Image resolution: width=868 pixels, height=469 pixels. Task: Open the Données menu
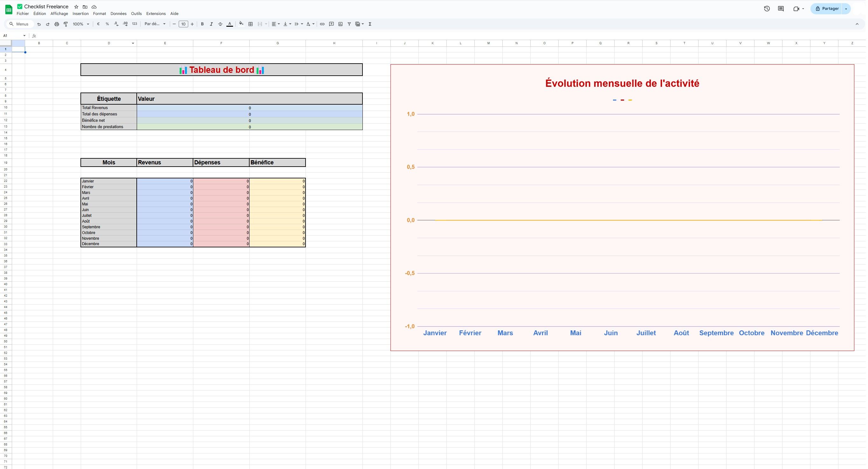click(x=118, y=14)
